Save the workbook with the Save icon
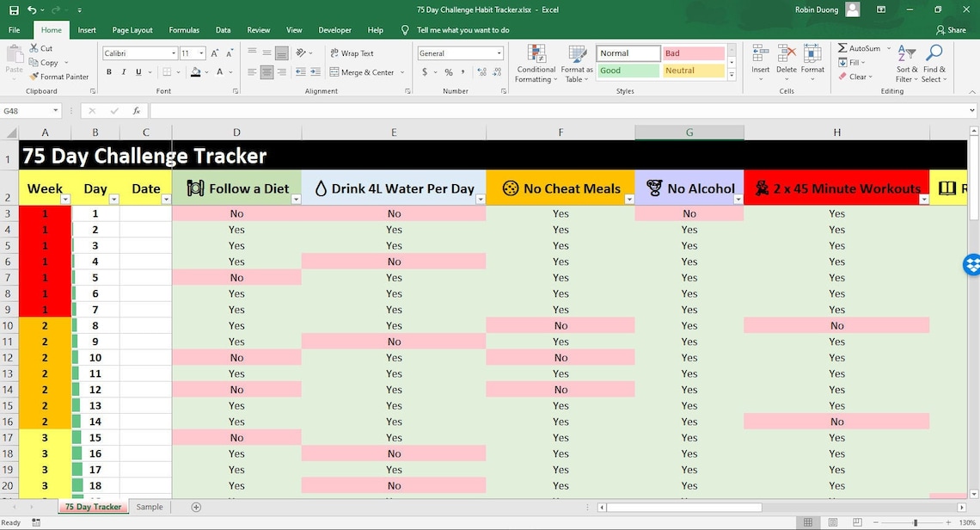This screenshot has width=980, height=530. point(14,10)
